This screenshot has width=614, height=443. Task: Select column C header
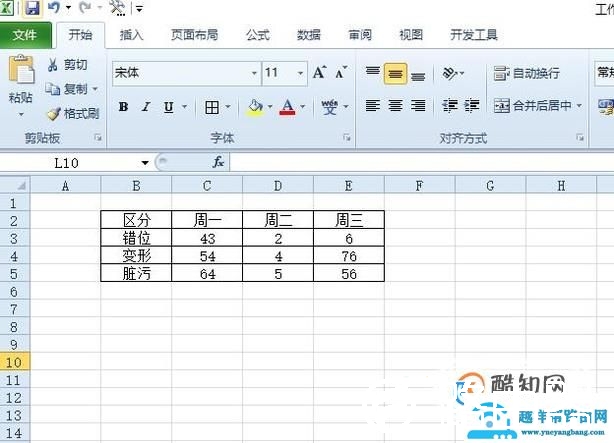207,185
